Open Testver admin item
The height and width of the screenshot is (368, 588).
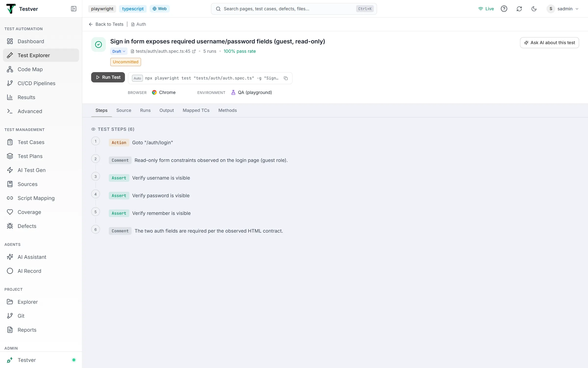41,360
